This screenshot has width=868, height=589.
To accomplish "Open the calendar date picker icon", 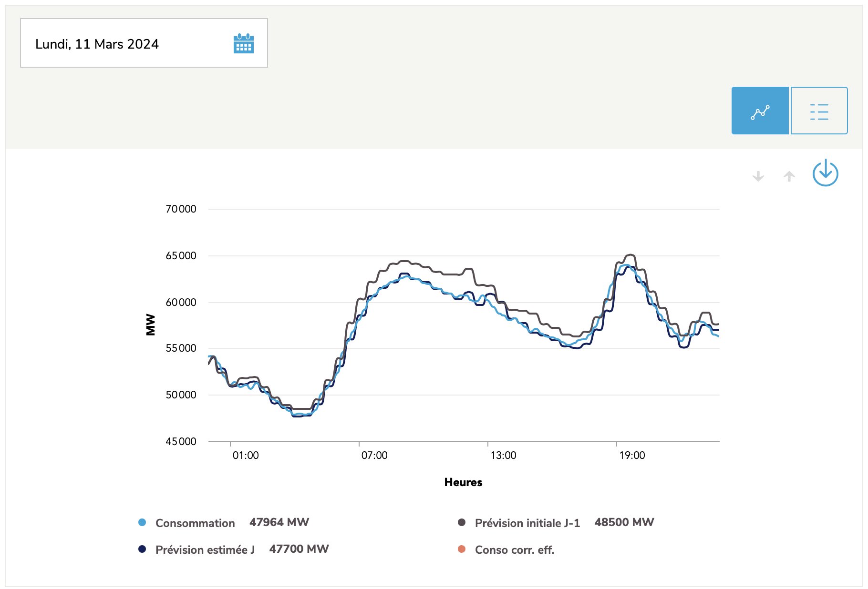I will pos(243,44).
